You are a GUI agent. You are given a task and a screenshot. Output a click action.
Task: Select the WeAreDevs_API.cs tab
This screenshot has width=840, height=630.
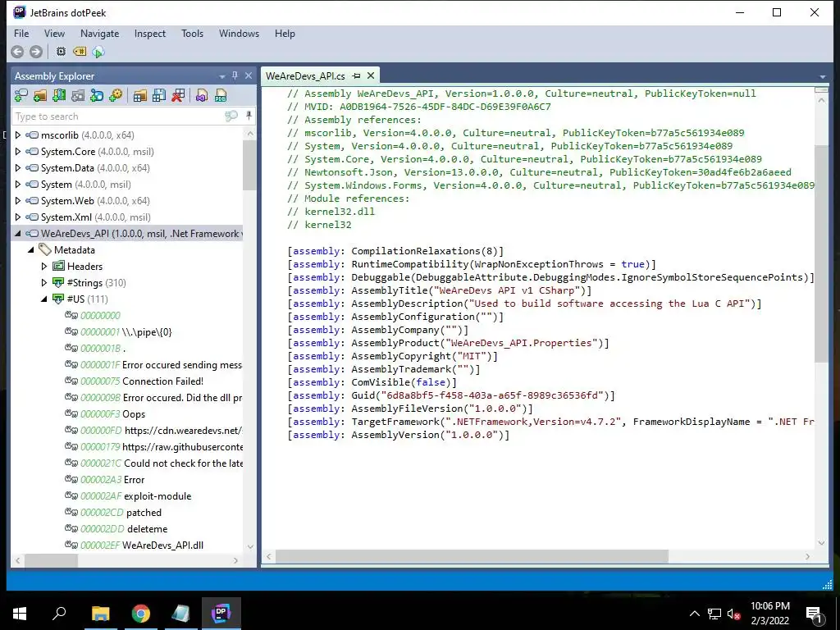(305, 76)
